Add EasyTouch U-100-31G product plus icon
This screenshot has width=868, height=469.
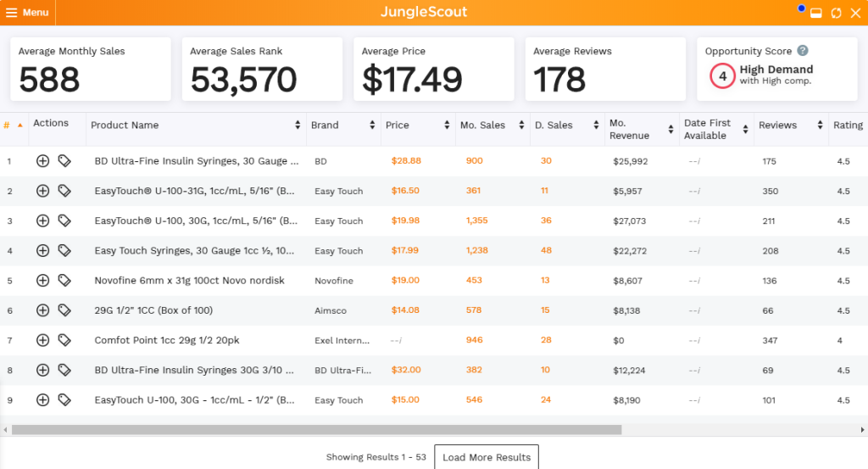pos(42,191)
